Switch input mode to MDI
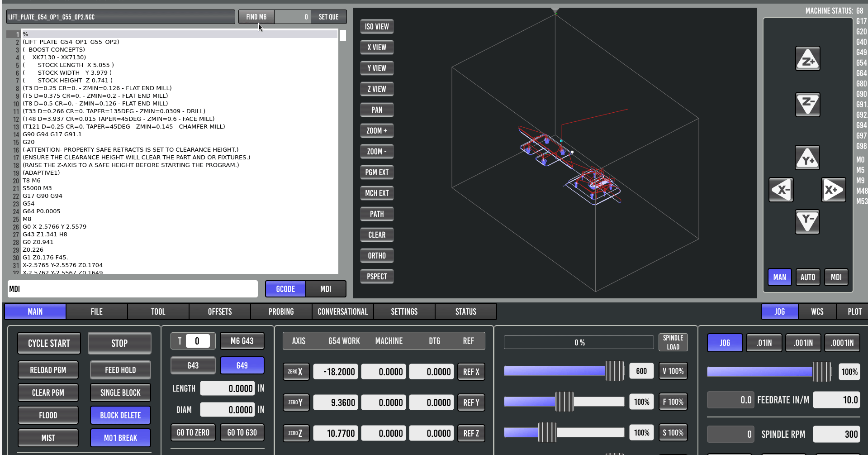868x455 pixels. [x=326, y=289]
